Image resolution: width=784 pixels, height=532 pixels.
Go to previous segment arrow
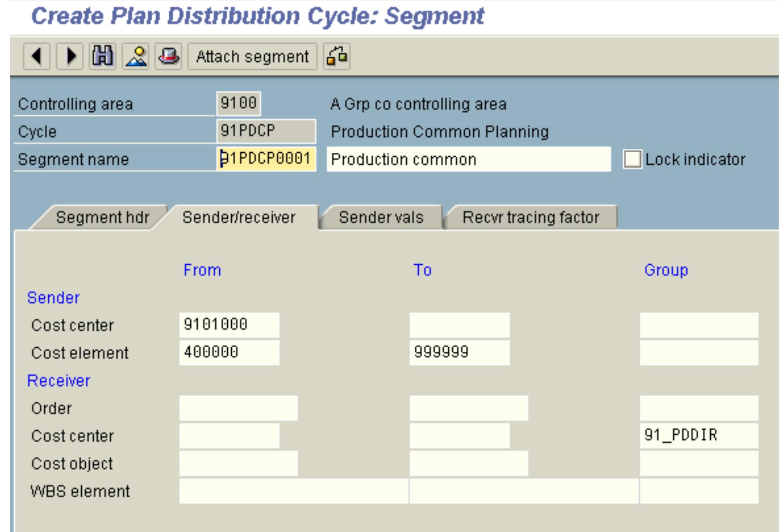point(36,57)
